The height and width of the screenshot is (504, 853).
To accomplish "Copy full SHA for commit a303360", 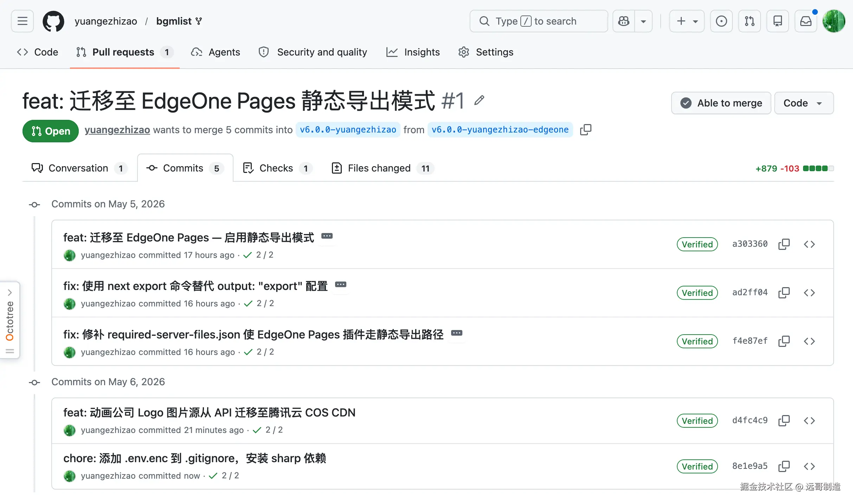I will coord(784,244).
